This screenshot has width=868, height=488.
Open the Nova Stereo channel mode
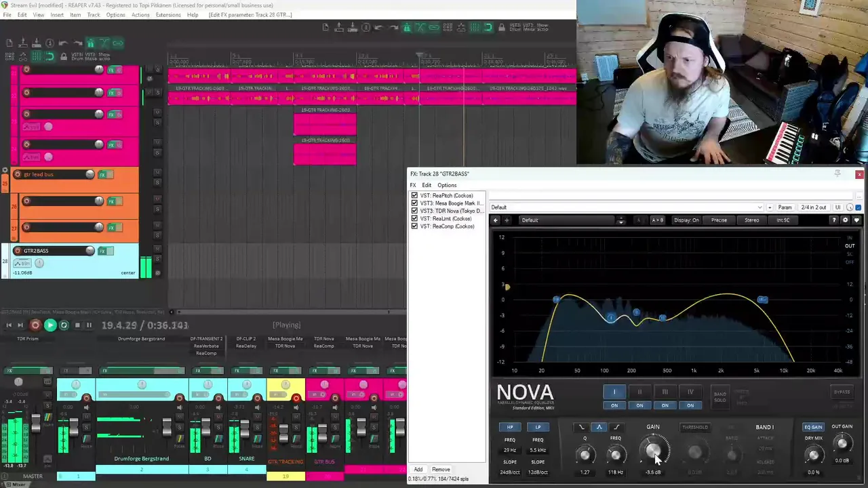[x=752, y=220]
